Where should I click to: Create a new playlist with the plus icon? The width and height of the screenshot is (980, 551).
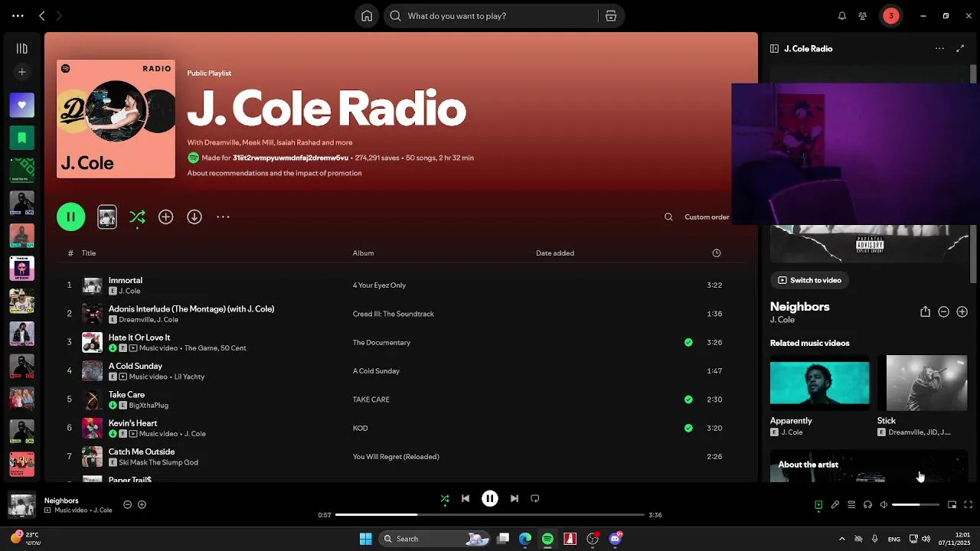[21, 72]
